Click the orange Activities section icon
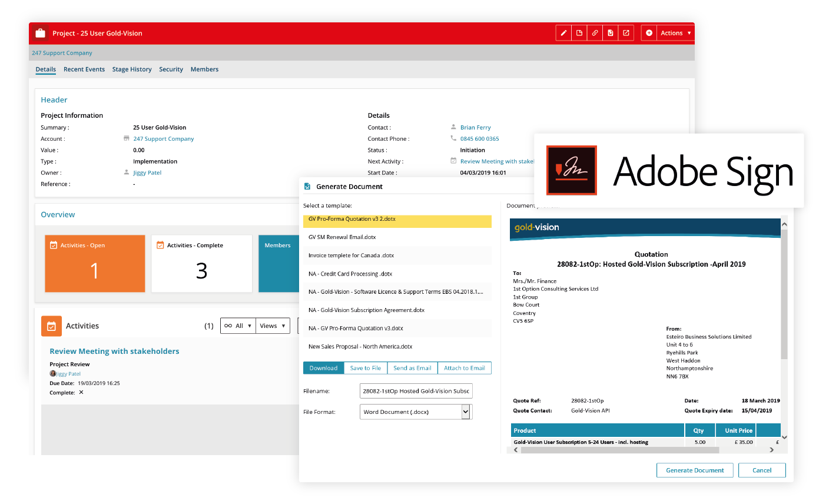Image resolution: width=829 pixels, height=504 pixels. (51, 326)
